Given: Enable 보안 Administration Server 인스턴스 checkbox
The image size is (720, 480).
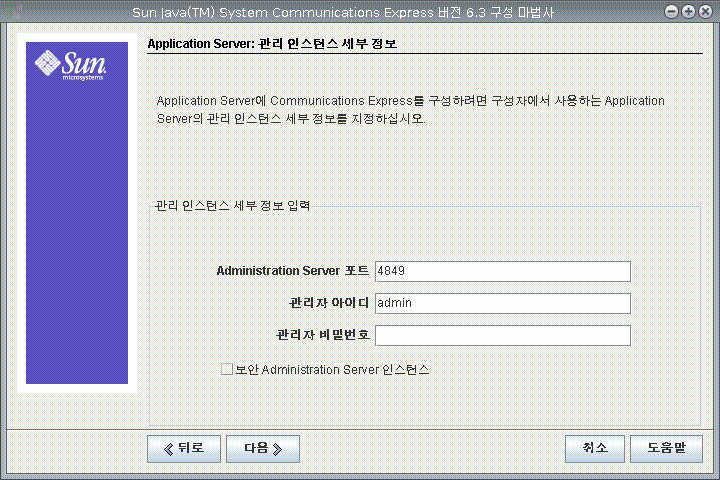Looking at the screenshot, I should click(x=226, y=369).
